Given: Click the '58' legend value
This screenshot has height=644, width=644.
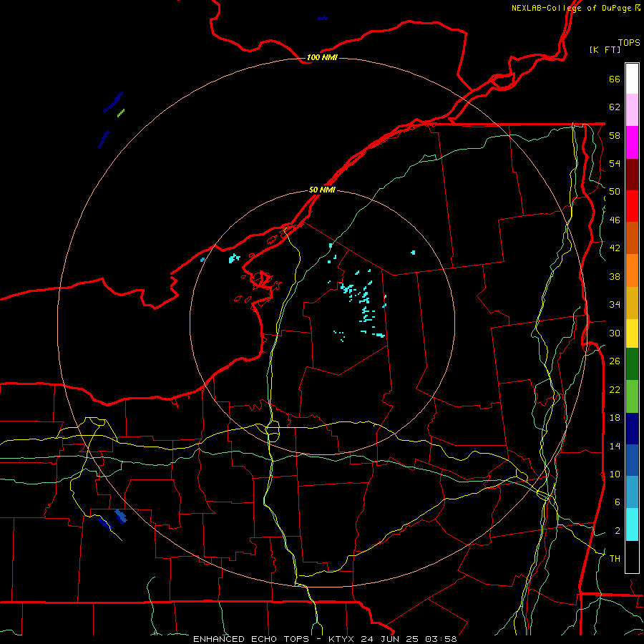Looking at the screenshot, I should click(615, 135).
